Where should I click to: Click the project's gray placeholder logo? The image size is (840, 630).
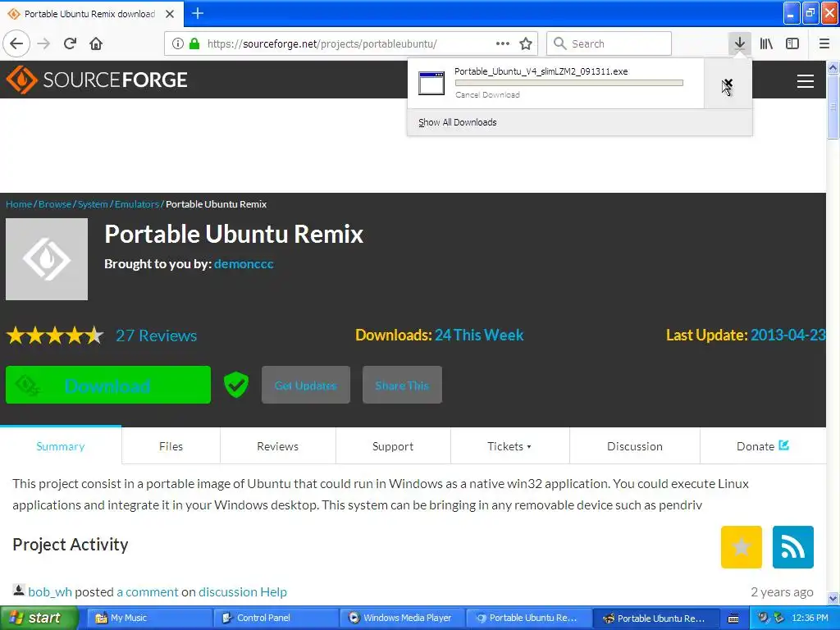pyautogui.click(x=47, y=258)
